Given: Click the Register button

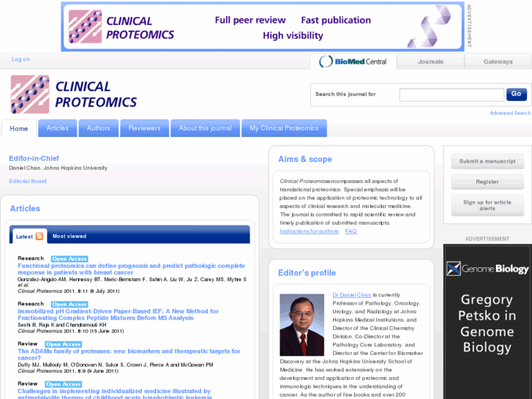Looking at the screenshot, I should click(x=487, y=182).
